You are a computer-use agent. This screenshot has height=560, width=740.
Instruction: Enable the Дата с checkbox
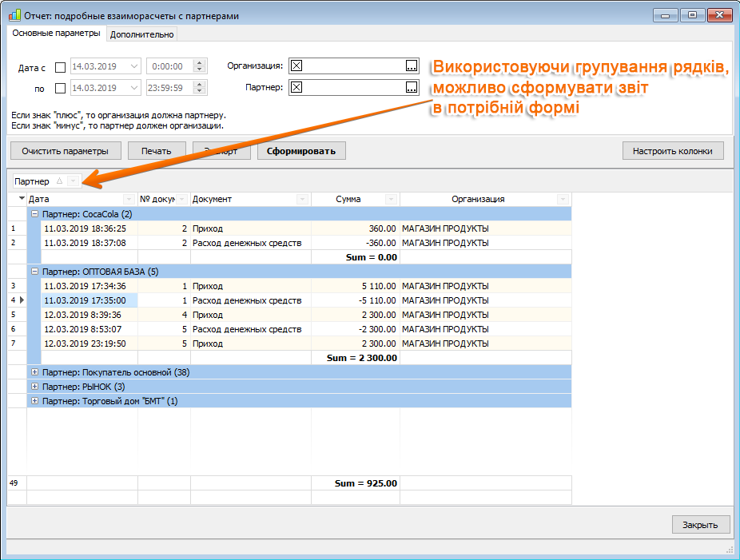click(x=61, y=67)
